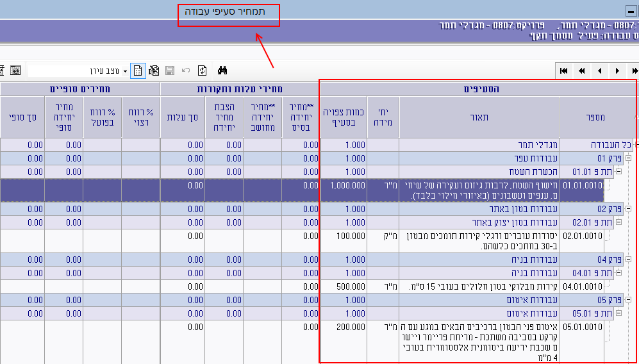
Task: Open the מצב עיון mode dropdown
Action: 125,71
